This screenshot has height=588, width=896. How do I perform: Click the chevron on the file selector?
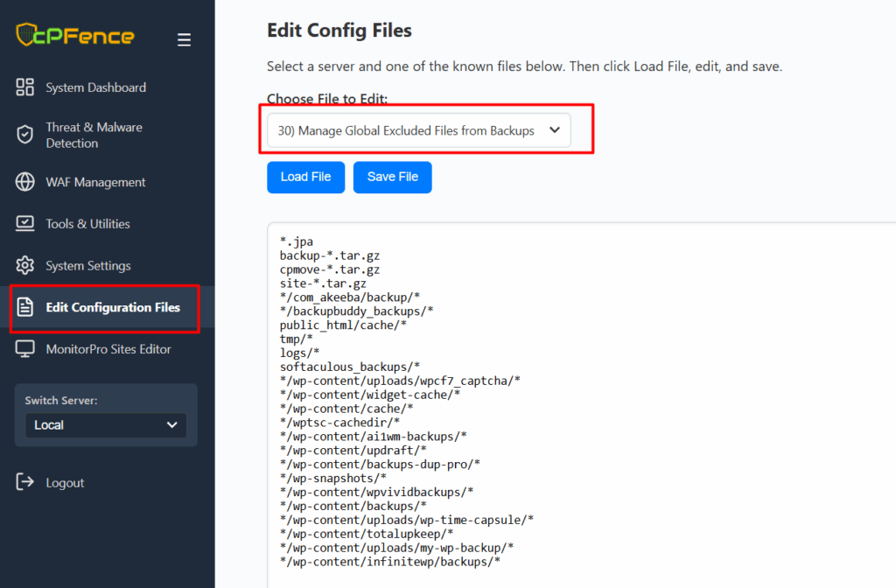pos(554,130)
